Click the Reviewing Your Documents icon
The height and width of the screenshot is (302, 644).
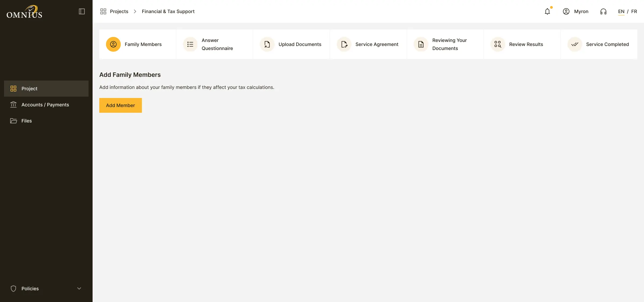click(x=421, y=44)
